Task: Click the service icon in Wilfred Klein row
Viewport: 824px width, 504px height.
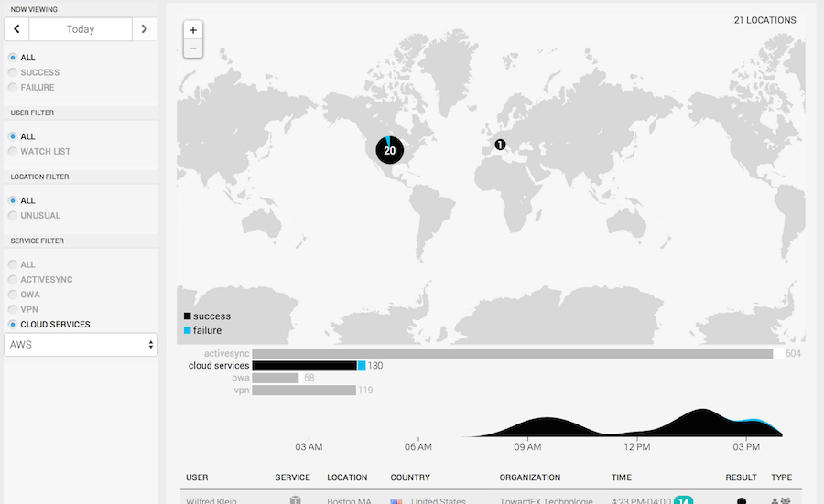Action: click(295, 500)
